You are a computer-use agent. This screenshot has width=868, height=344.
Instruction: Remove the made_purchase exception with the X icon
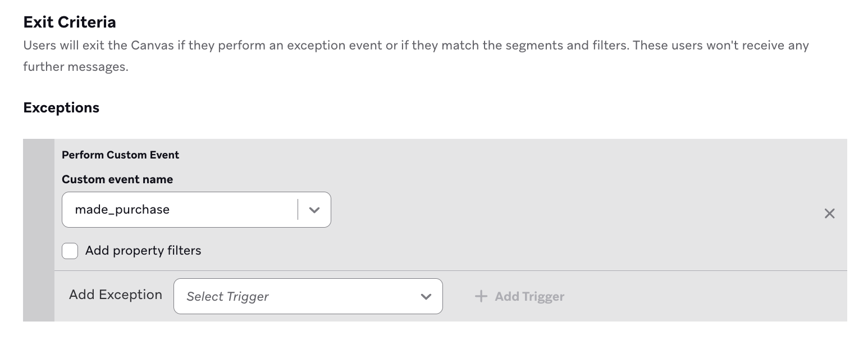coord(829,214)
